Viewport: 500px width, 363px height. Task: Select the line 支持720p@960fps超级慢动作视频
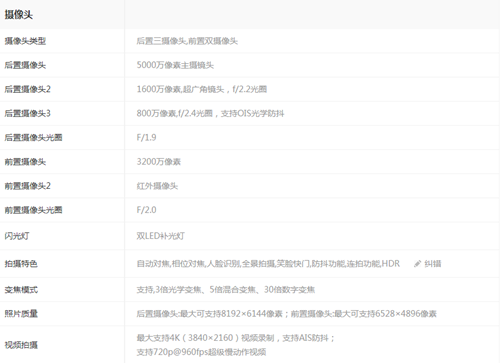click(201, 352)
